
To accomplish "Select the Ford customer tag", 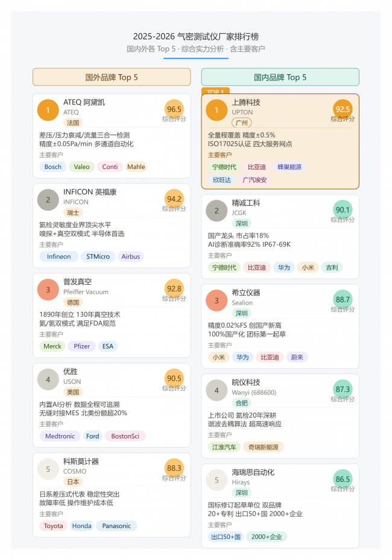I will click(93, 436).
